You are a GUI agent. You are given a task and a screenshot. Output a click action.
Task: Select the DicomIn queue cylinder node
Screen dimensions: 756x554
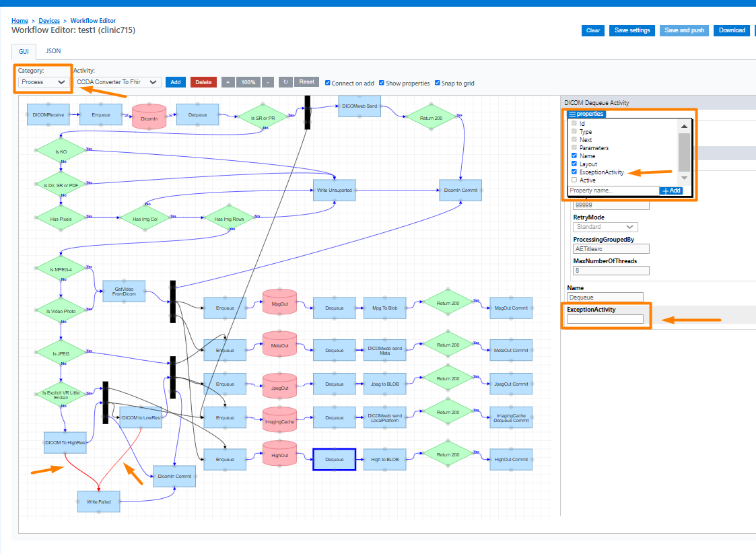[149, 116]
